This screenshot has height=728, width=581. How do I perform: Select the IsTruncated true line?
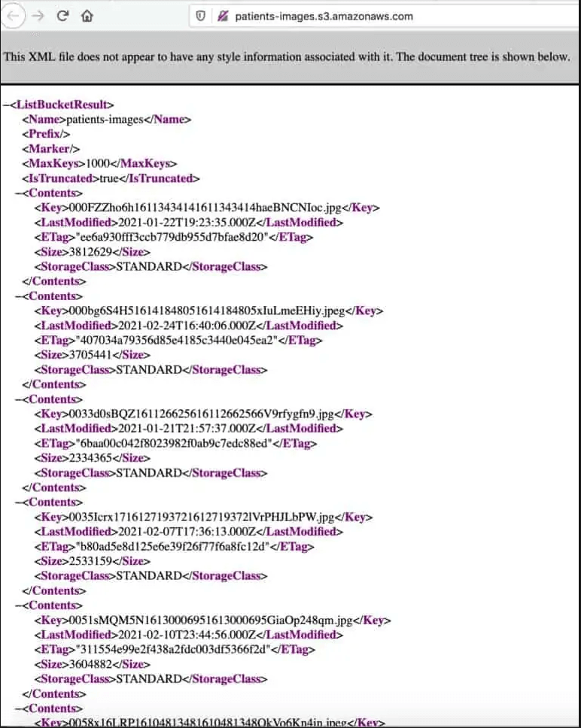111,178
